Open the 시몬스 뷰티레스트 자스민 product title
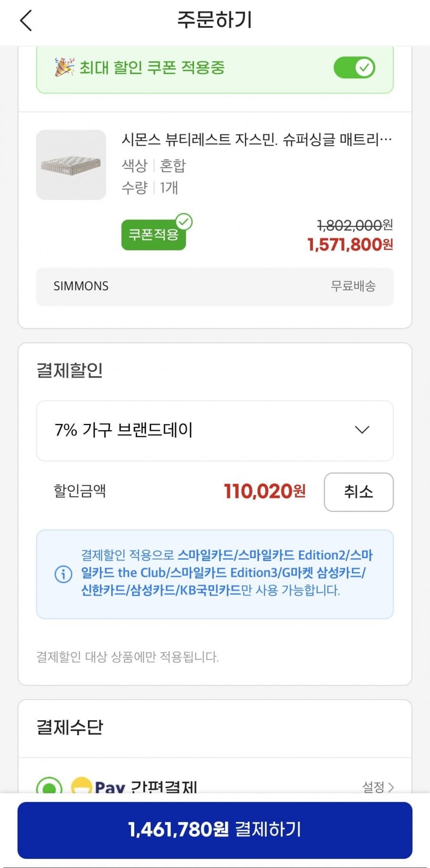 (257, 140)
